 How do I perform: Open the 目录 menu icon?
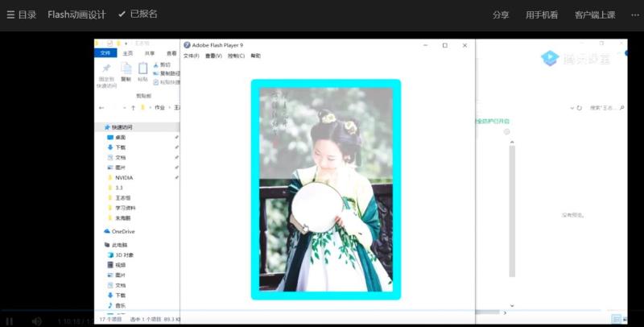(x=11, y=14)
